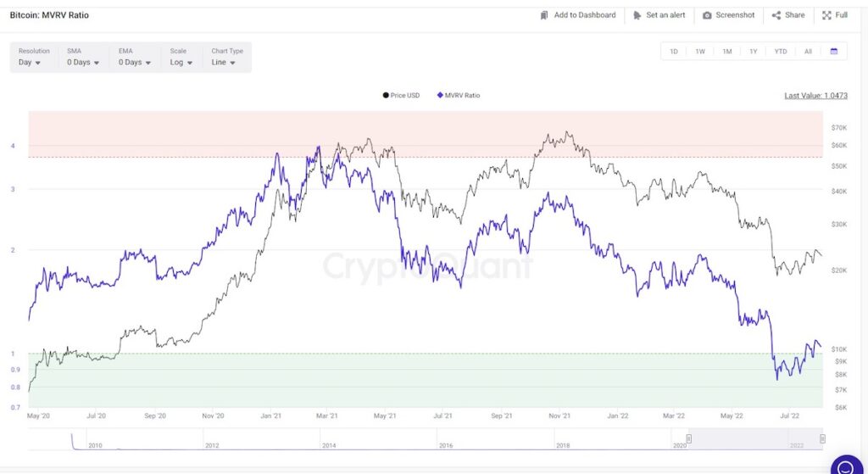Click the Share icon
Viewport: 868px width, 474px height.
click(776, 15)
